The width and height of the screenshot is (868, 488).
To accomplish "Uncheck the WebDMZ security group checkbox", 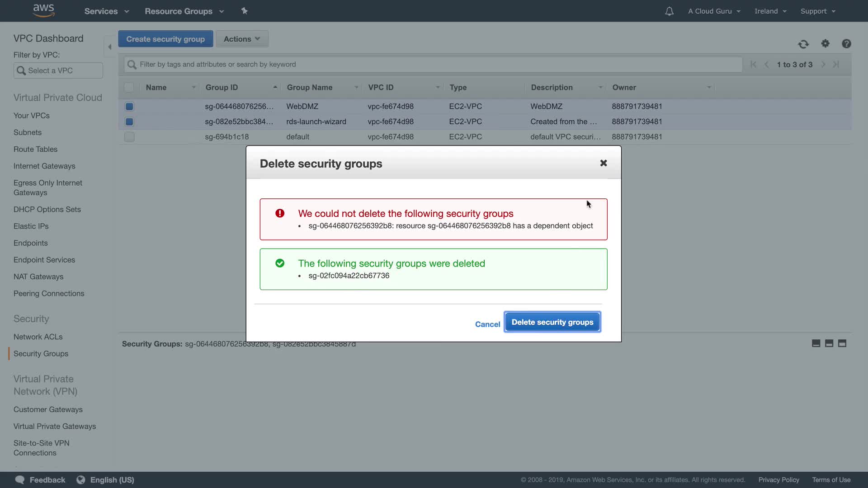I will point(129,107).
